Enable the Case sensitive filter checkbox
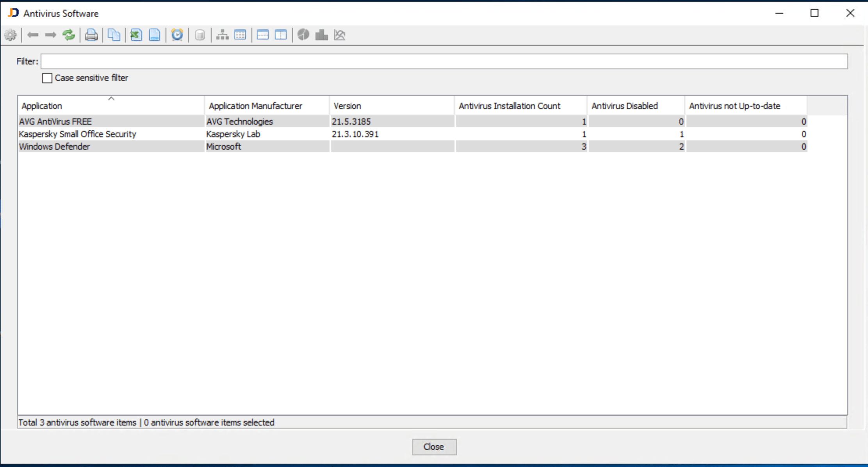 click(47, 78)
